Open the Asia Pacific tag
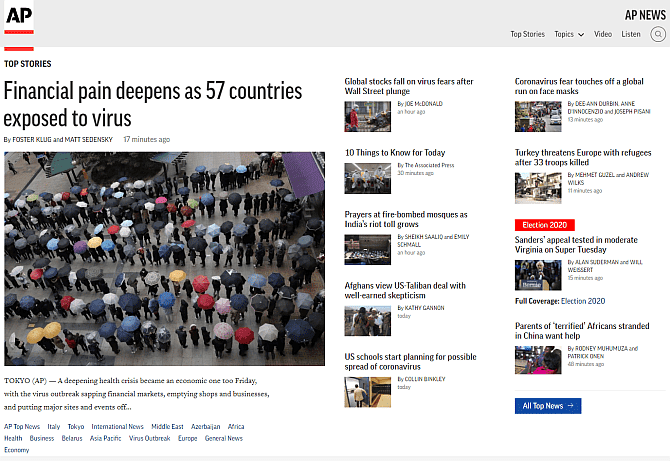Screen dimensions: 670x461 [x=106, y=438]
